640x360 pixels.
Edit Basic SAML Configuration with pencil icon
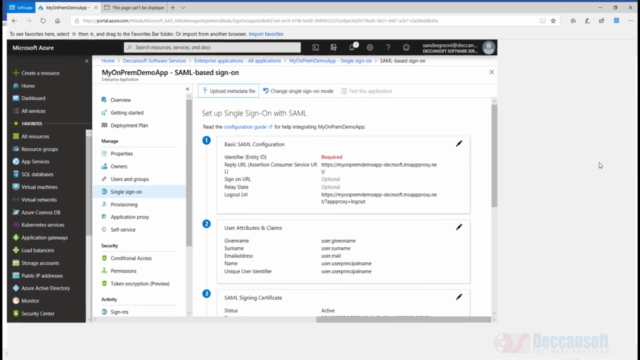click(459, 144)
